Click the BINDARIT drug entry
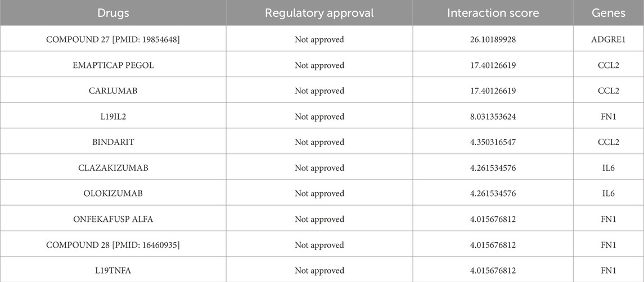 click(x=113, y=142)
